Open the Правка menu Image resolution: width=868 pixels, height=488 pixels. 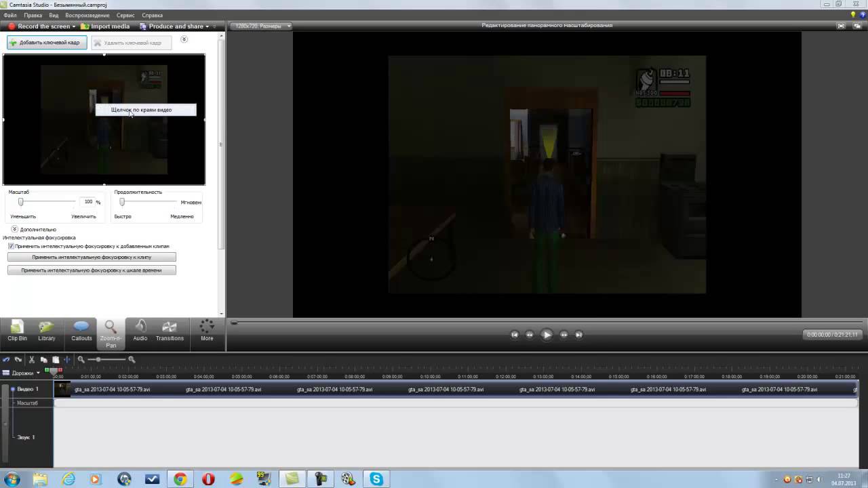pos(33,15)
